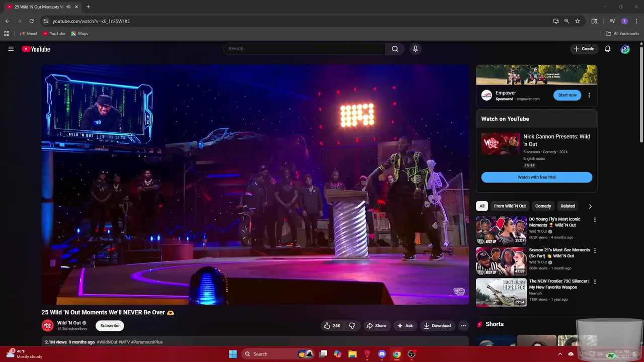This screenshot has height=362, width=644.
Task: Open Chrome three-dot menu
Action: [x=636, y=21]
